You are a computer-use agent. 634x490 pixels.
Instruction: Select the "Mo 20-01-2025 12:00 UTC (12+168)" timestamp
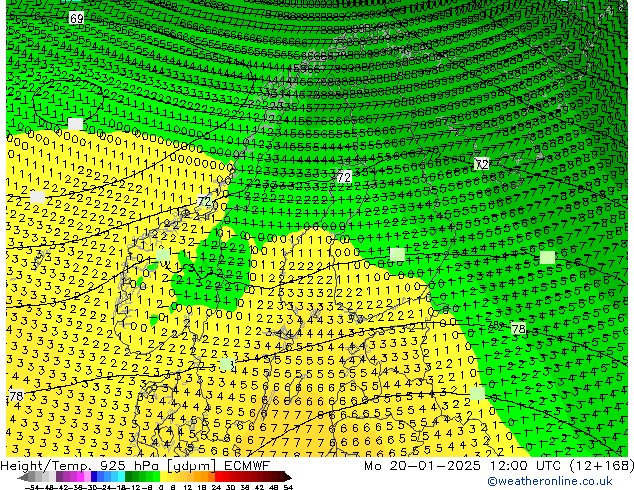[499, 466]
